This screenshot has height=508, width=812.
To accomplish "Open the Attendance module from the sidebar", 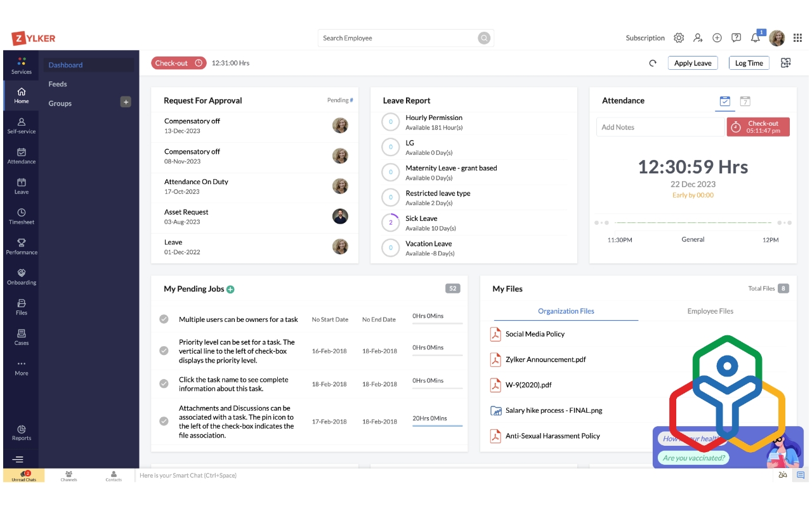I will click(x=21, y=157).
